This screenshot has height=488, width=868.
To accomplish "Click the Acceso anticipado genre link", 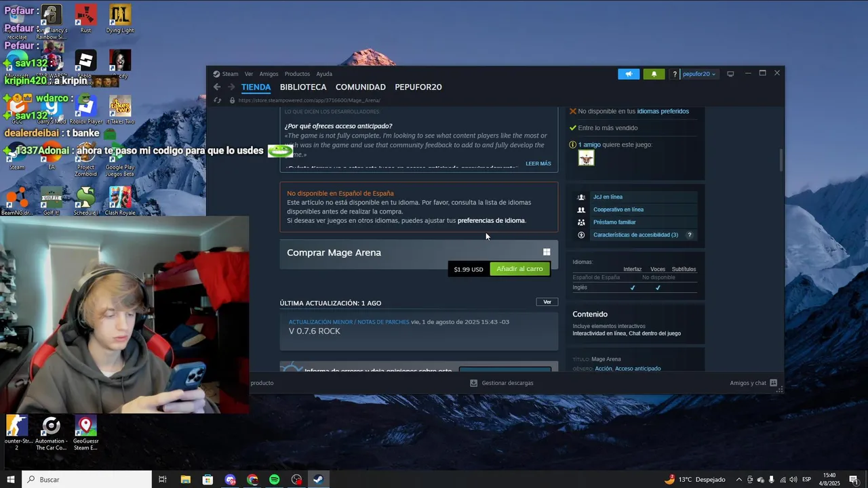I will click(637, 369).
